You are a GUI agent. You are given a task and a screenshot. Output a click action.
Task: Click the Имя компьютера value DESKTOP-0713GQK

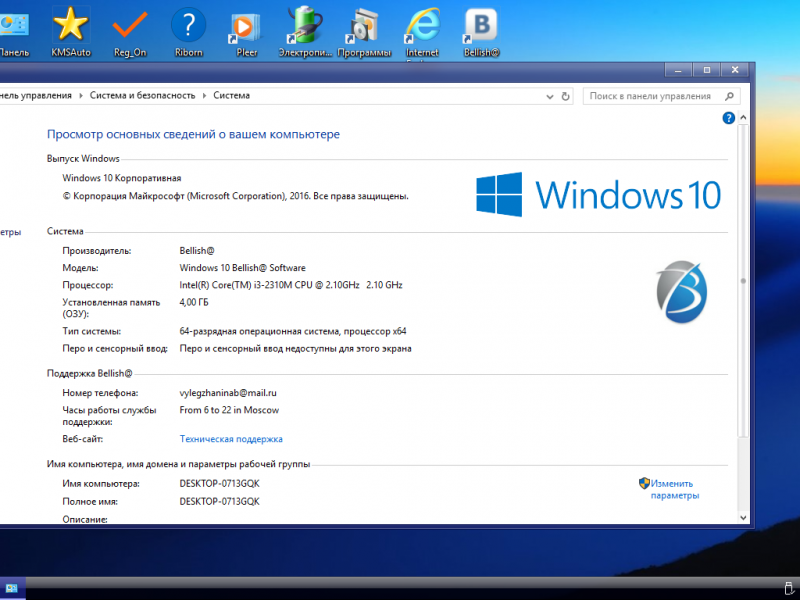point(219,484)
